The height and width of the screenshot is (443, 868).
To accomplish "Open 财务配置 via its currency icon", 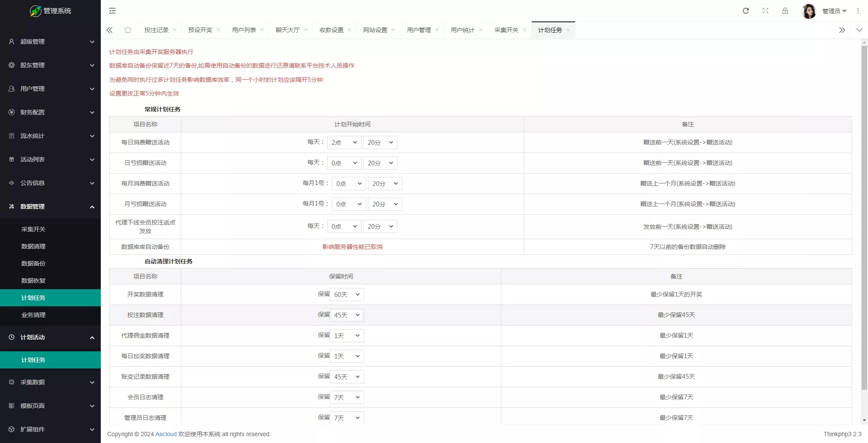I will tap(11, 112).
